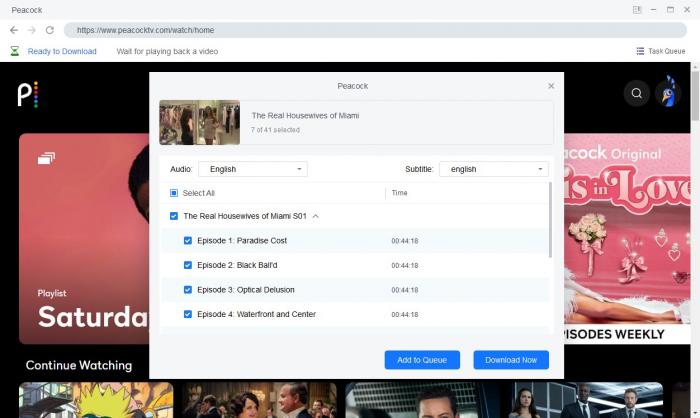Open the Audio language dropdown
This screenshot has width=700, height=418.
pos(253,169)
